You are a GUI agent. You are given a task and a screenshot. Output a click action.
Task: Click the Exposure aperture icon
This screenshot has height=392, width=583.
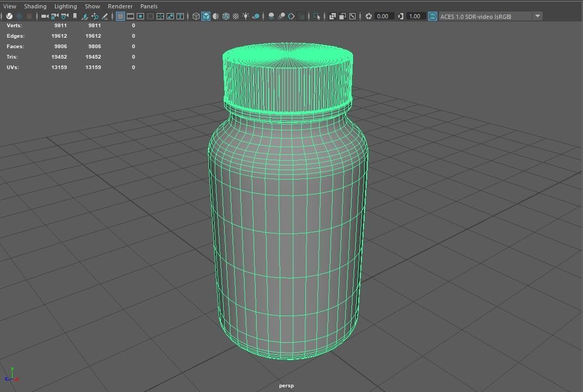click(x=368, y=16)
